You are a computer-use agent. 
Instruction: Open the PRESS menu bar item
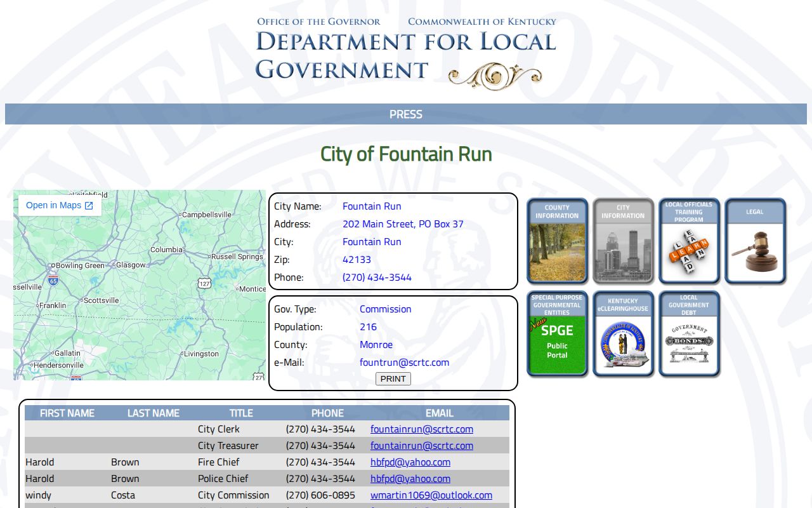pyautogui.click(x=406, y=114)
